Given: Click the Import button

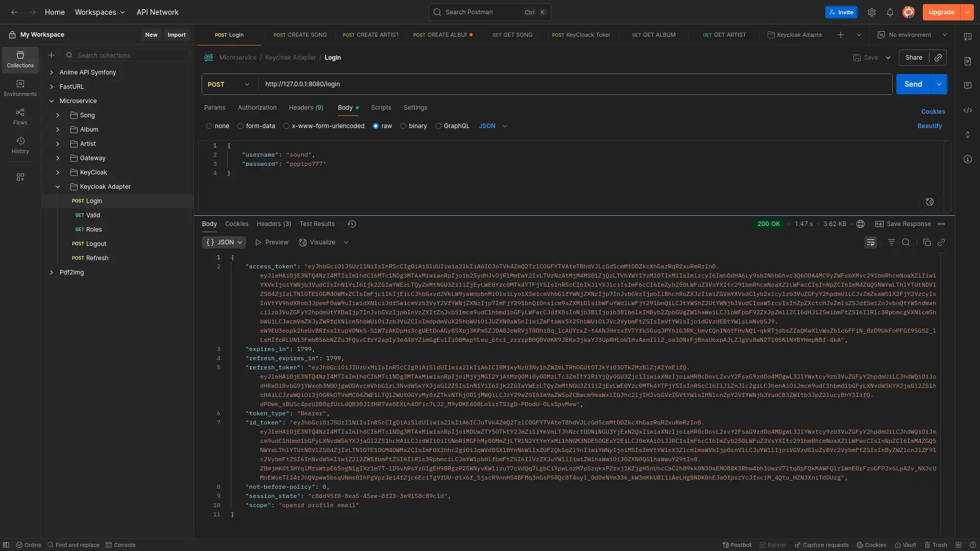Looking at the screenshot, I should click(x=177, y=35).
